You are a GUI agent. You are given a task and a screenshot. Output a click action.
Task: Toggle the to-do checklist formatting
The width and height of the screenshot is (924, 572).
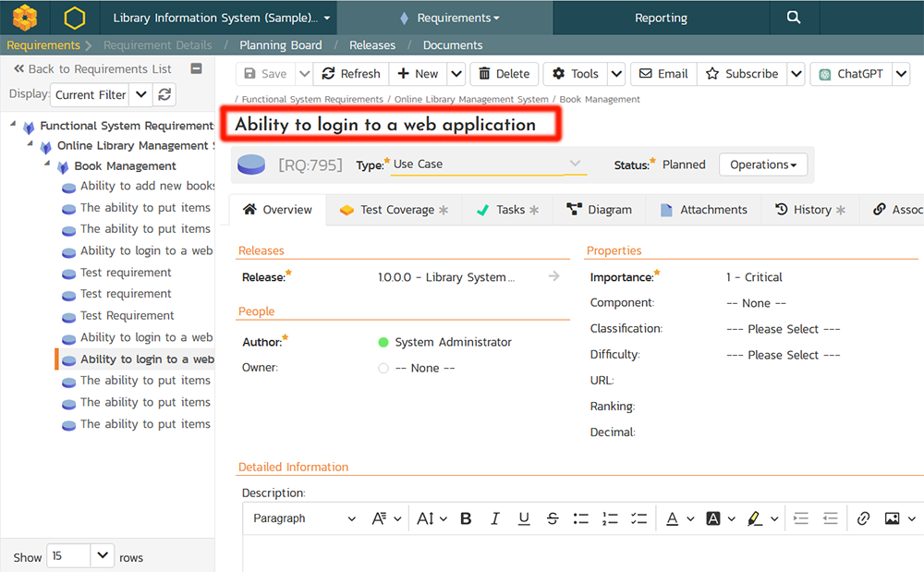[x=638, y=518]
